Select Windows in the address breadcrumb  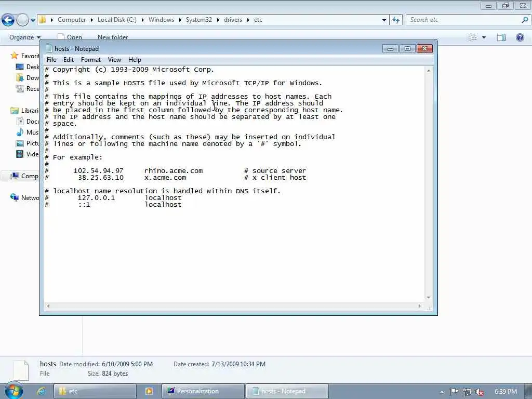(161, 20)
